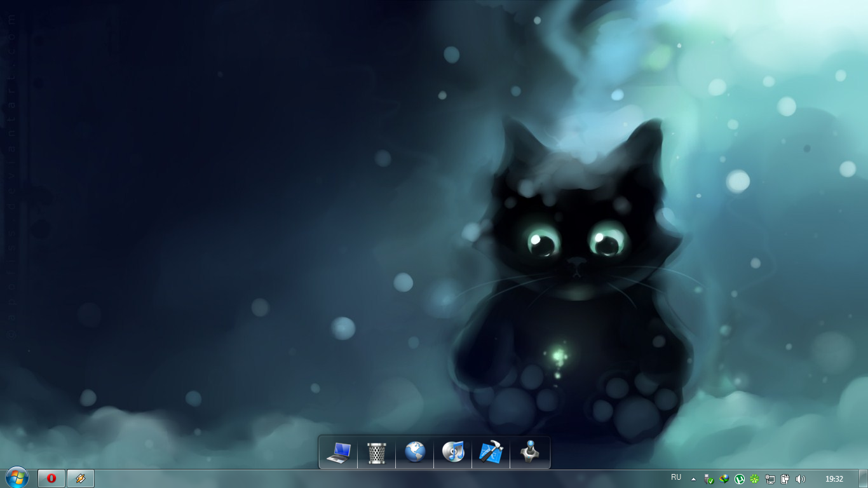Open the joystick games dock icon

click(x=529, y=452)
